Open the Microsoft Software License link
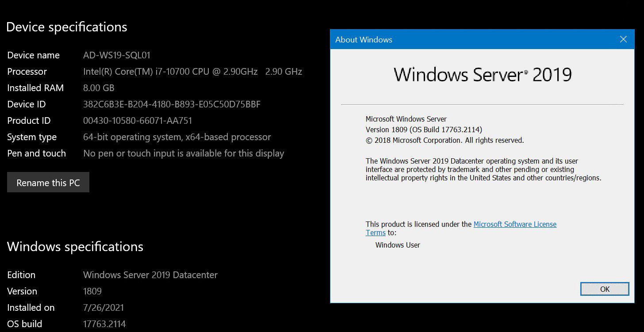 (515, 224)
